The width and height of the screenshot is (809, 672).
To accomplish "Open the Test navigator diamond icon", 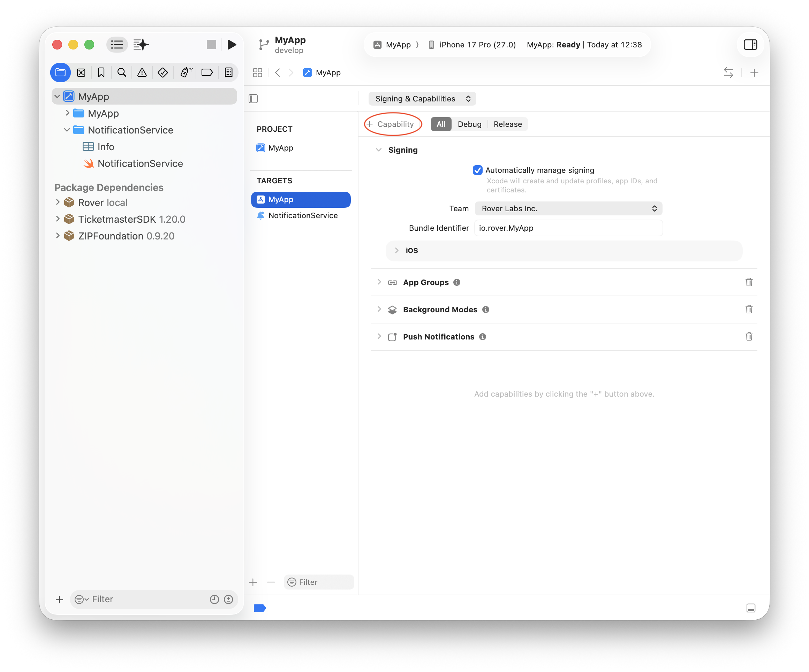I will (x=162, y=72).
